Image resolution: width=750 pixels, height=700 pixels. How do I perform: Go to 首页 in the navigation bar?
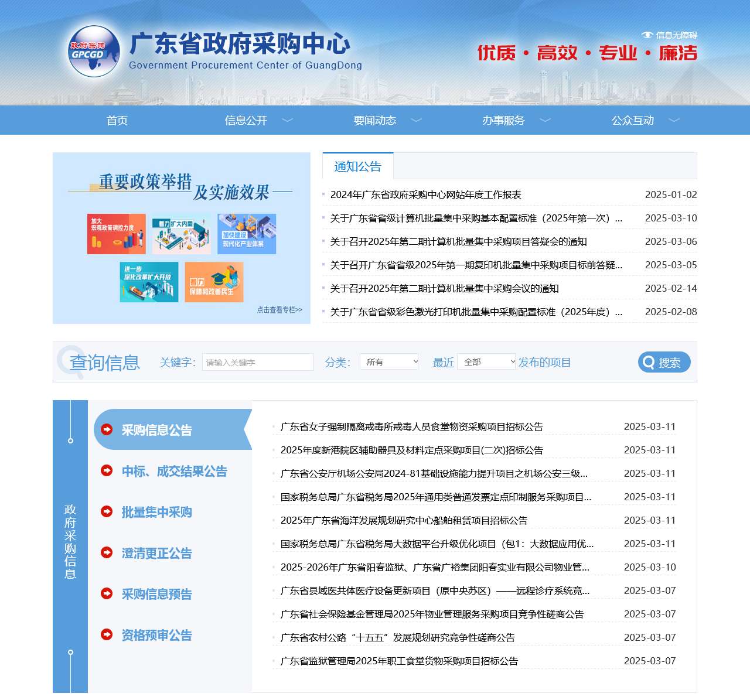[x=117, y=120]
